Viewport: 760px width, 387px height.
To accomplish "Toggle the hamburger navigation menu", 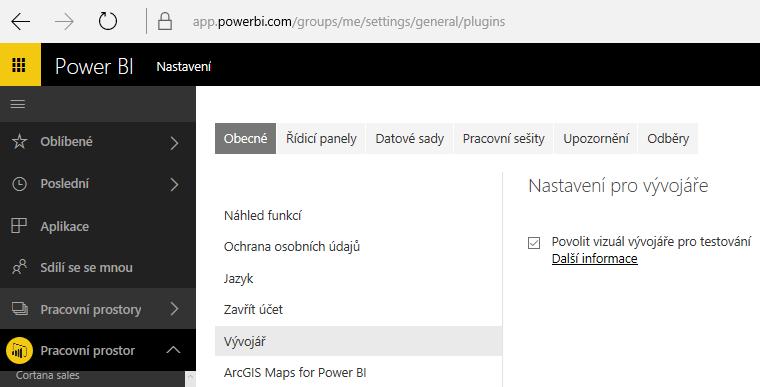I will click(18, 104).
